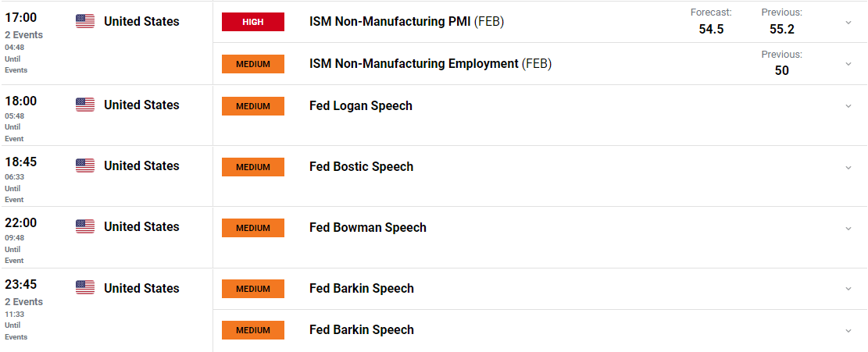Expand the Fed Logan Speech chevron

(848, 106)
